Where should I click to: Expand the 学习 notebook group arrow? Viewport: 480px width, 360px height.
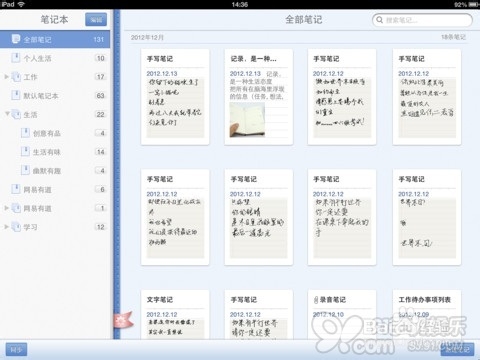(x=6, y=227)
